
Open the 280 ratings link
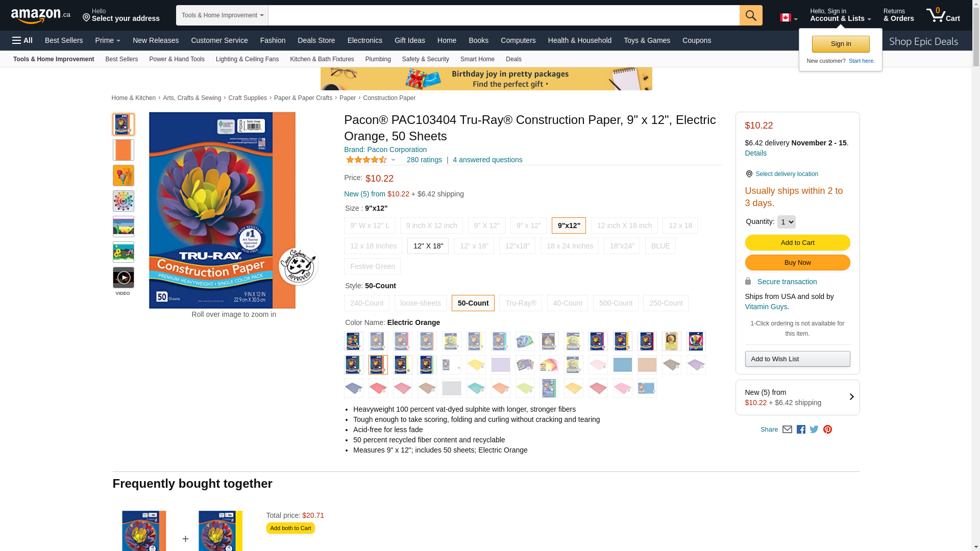click(x=424, y=160)
